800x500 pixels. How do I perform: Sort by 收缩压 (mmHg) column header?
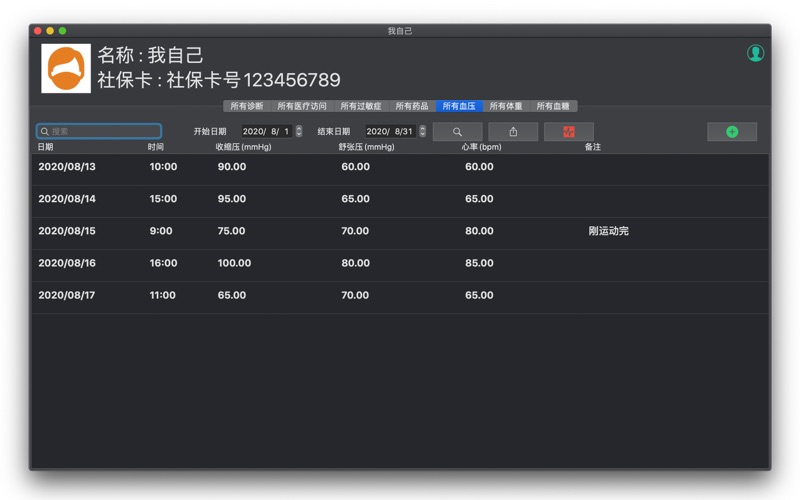click(x=243, y=147)
